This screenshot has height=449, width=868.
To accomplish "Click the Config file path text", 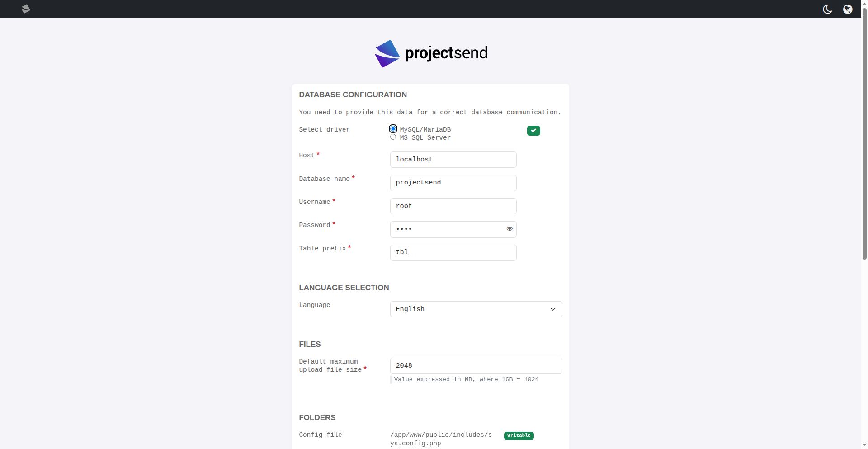I will pyautogui.click(x=441, y=439).
